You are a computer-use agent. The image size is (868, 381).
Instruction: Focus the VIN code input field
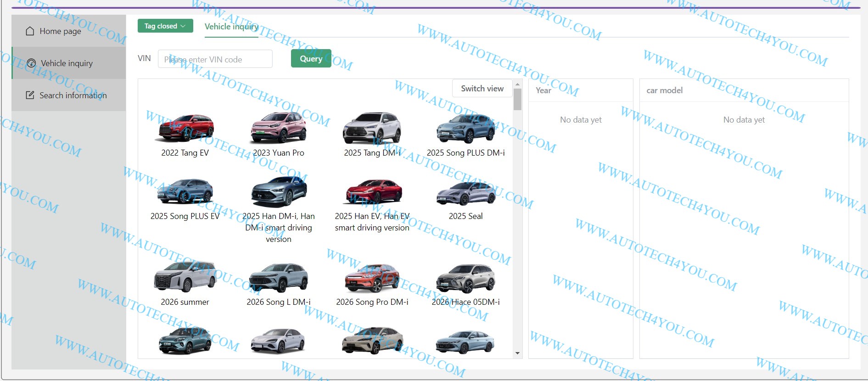[x=215, y=59]
